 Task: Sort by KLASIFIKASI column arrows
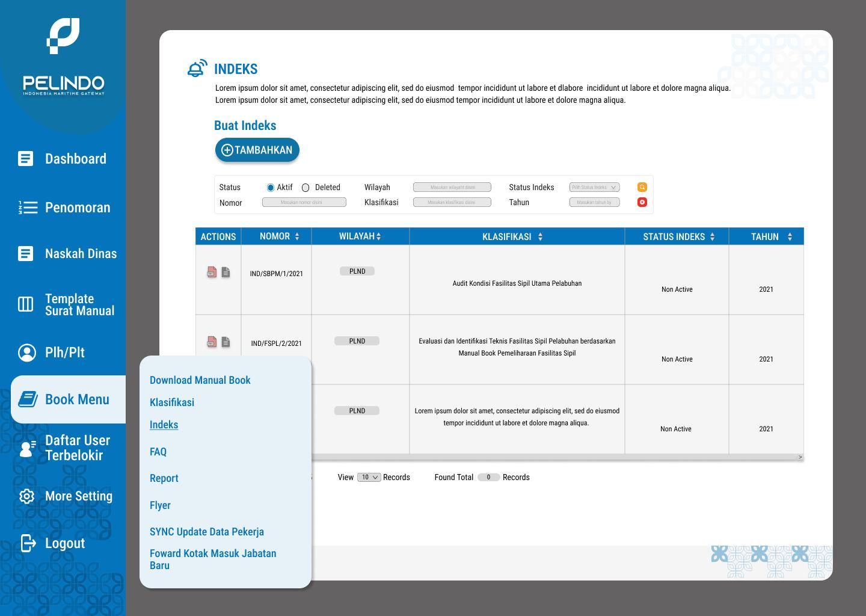tap(540, 237)
